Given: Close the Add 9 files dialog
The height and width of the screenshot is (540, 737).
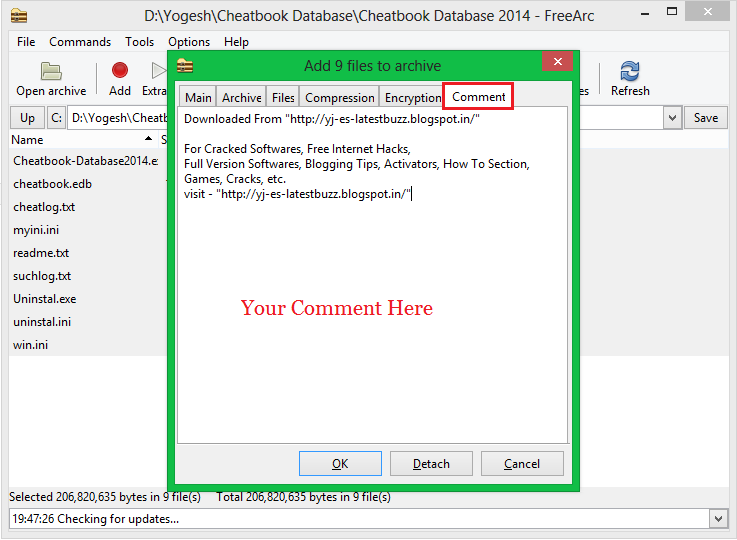Looking at the screenshot, I should pos(557,61).
